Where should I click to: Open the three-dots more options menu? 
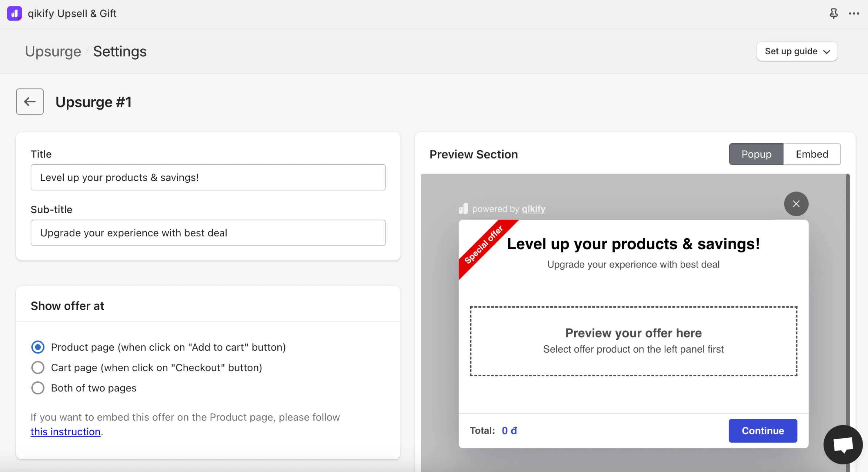click(x=854, y=13)
